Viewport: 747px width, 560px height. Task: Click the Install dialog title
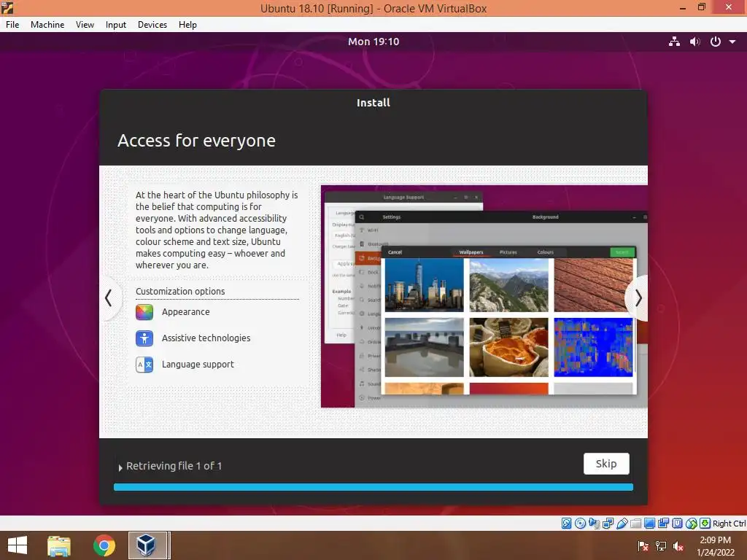[373, 103]
